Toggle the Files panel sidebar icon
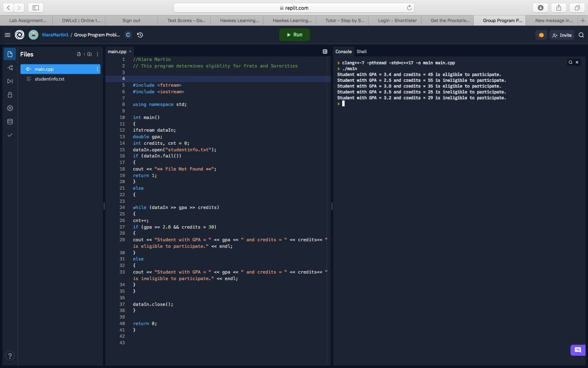Screen dimensions: 588x368 point(10,54)
